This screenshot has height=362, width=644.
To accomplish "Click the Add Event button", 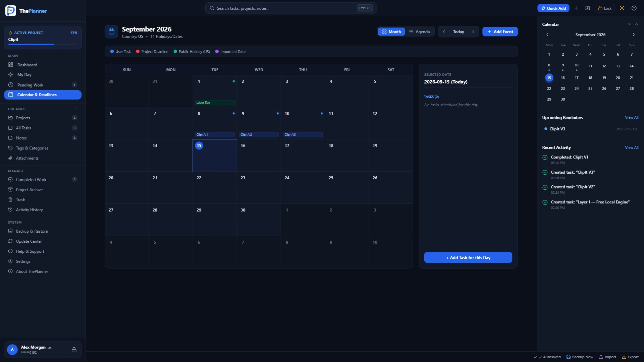I will coord(500,32).
